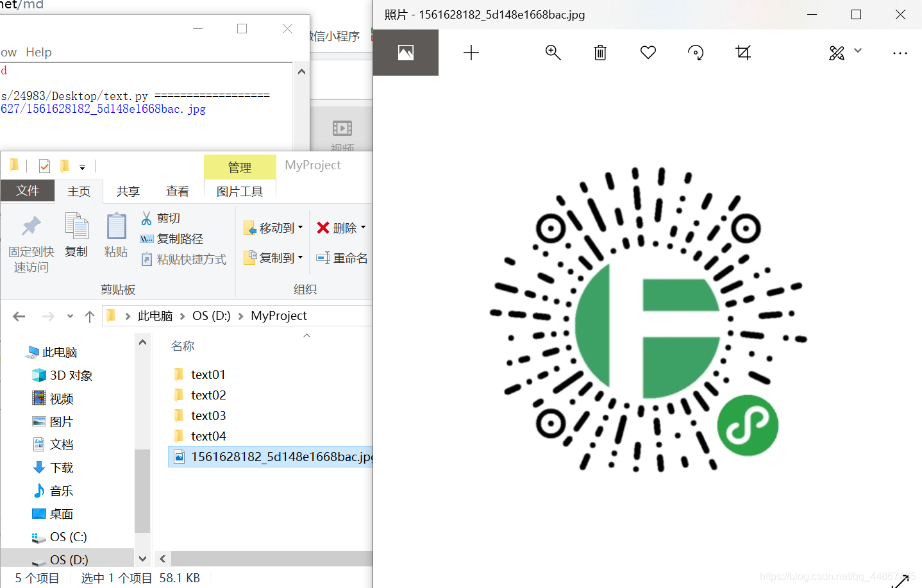Open the collection view in Photos

tap(406, 53)
